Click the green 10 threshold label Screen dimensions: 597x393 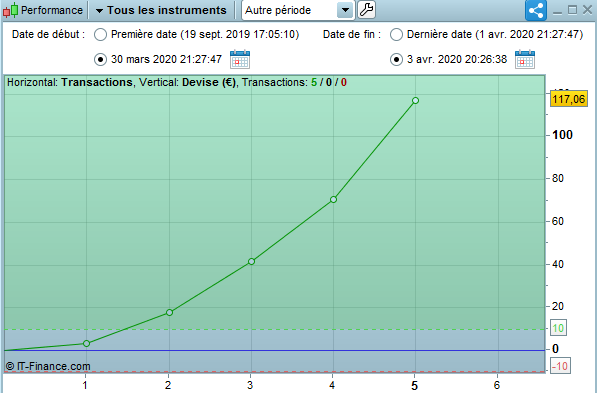click(558, 328)
